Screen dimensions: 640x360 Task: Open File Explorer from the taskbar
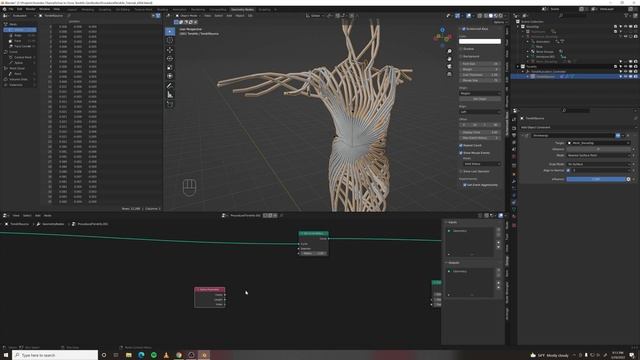pos(129,355)
